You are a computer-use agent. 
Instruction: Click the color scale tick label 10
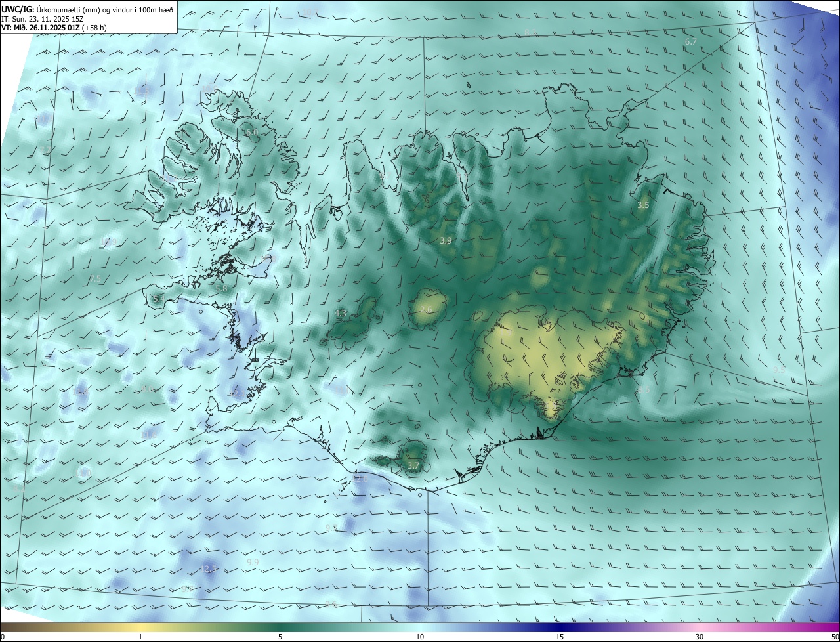pyautogui.click(x=420, y=637)
